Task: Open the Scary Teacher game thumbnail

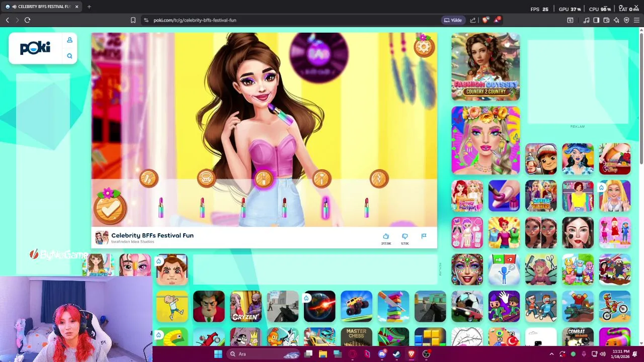Action: coord(209,306)
